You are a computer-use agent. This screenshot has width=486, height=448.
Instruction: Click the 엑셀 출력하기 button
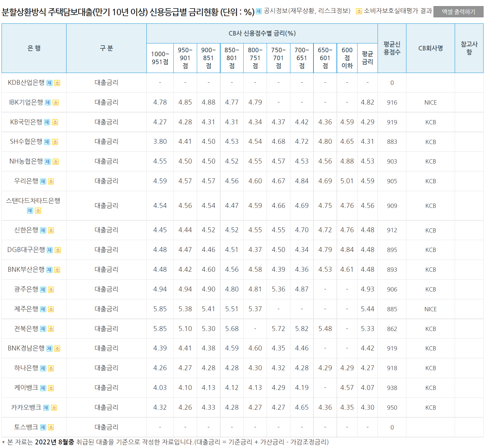point(458,12)
